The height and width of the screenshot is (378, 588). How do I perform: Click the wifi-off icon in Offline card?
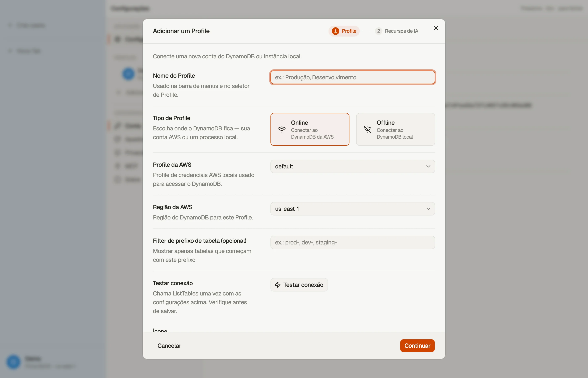tap(367, 129)
